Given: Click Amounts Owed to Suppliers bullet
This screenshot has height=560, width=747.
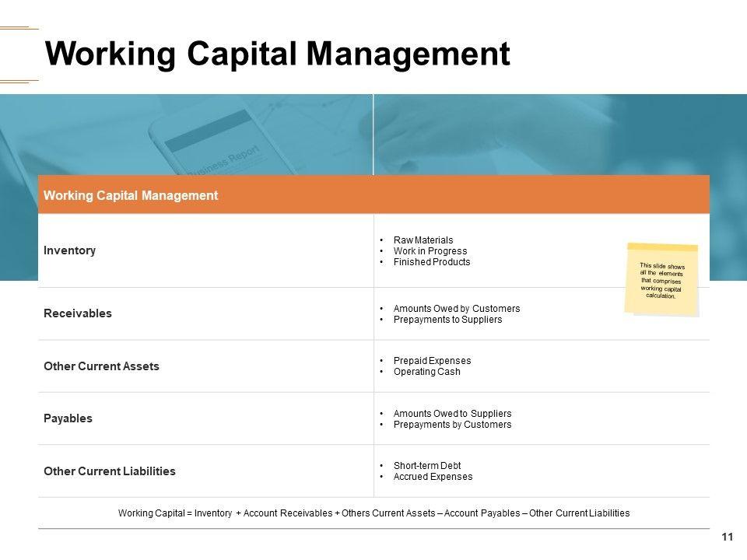Looking at the screenshot, I should (452, 413).
